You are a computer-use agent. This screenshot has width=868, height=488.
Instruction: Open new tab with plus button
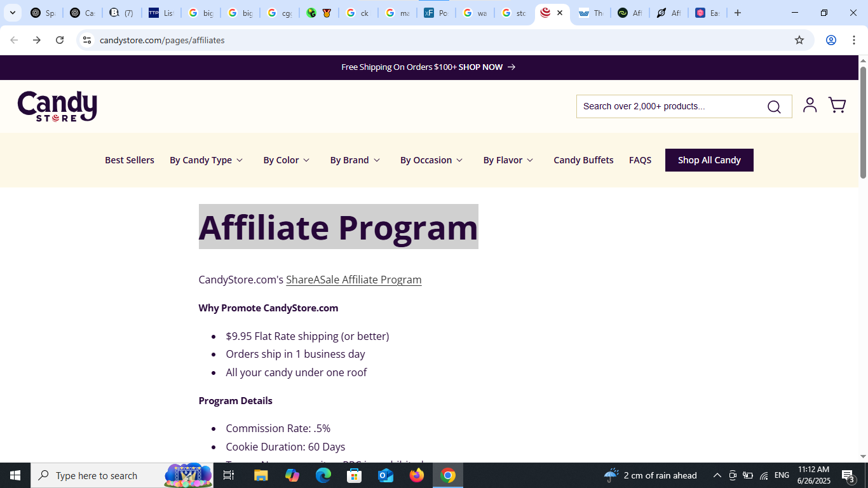[738, 13]
